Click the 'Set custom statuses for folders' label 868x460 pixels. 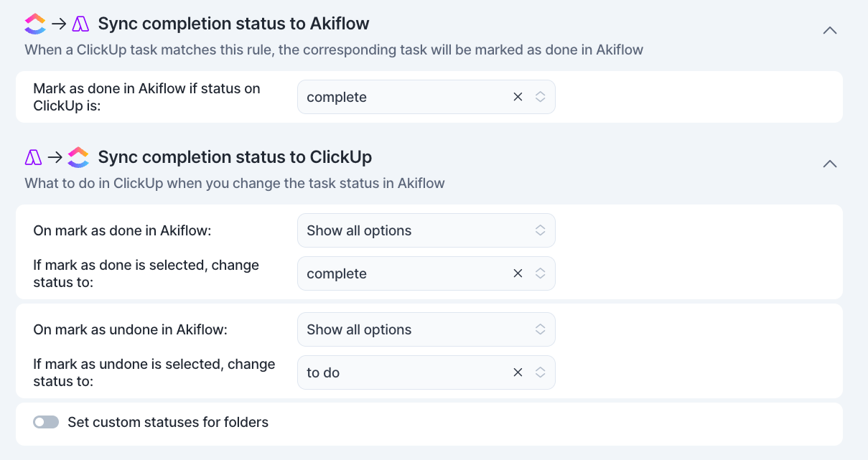click(x=168, y=423)
